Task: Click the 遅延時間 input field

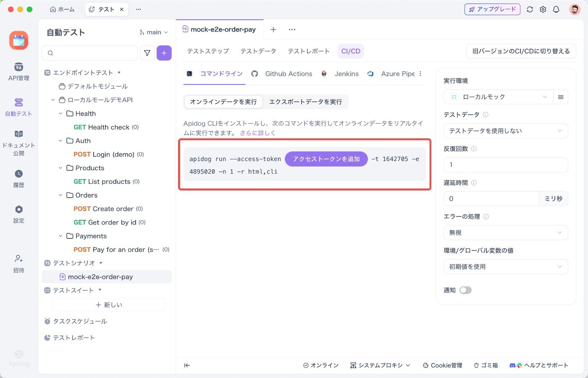Action: click(491, 199)
